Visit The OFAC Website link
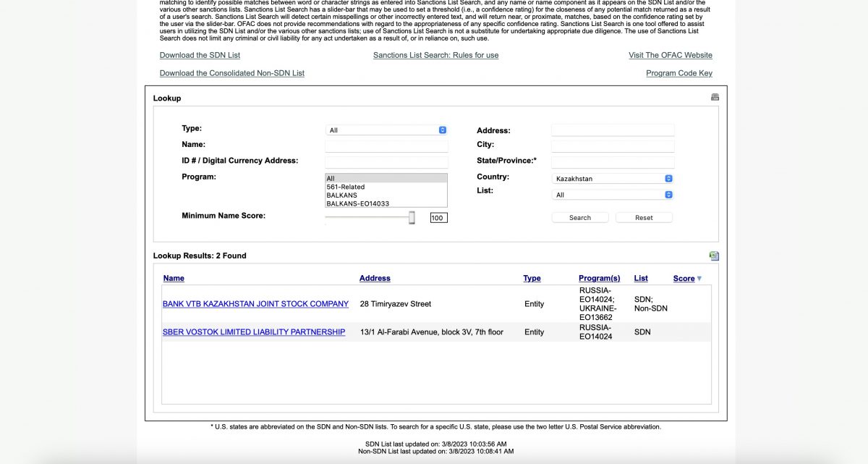 coord(671,55)
